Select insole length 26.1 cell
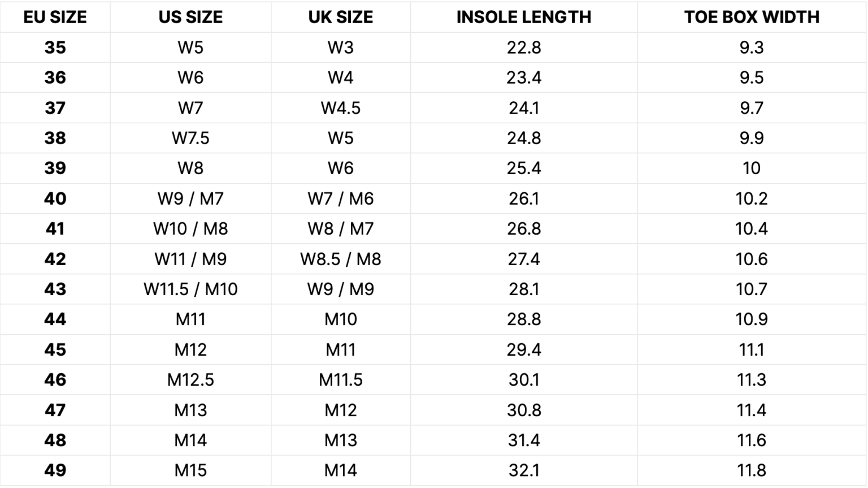Screen dimensions: 868x488 [x=524, y=198]
